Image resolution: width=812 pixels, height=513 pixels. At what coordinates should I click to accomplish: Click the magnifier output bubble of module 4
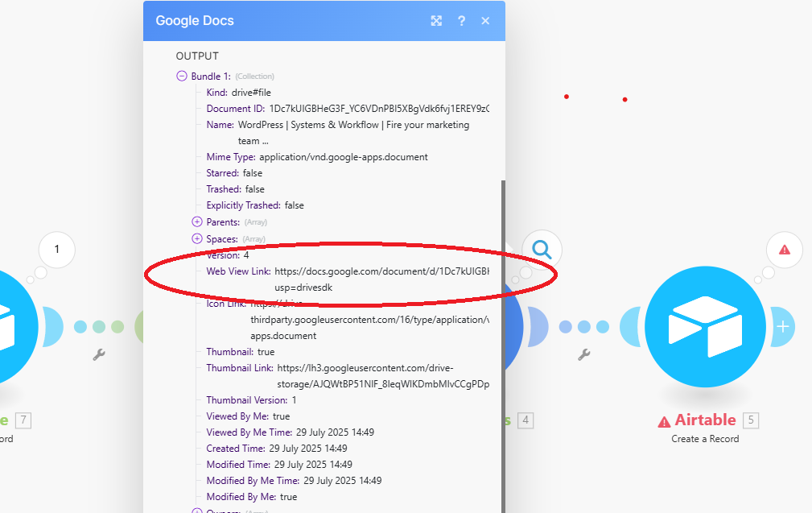542,250
